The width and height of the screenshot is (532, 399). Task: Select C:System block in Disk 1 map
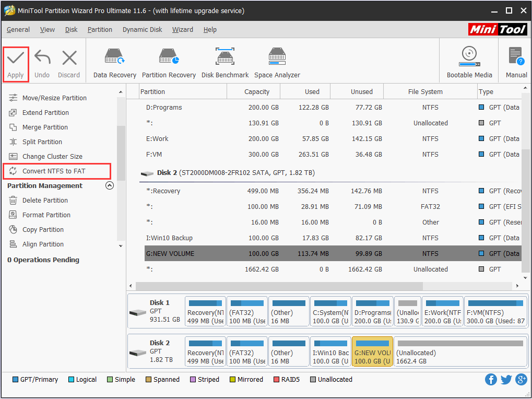pos(330,312)
